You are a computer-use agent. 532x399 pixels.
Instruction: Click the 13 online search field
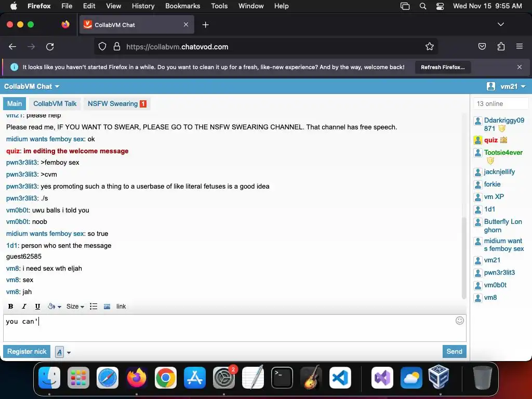click(x=500, y=103)
